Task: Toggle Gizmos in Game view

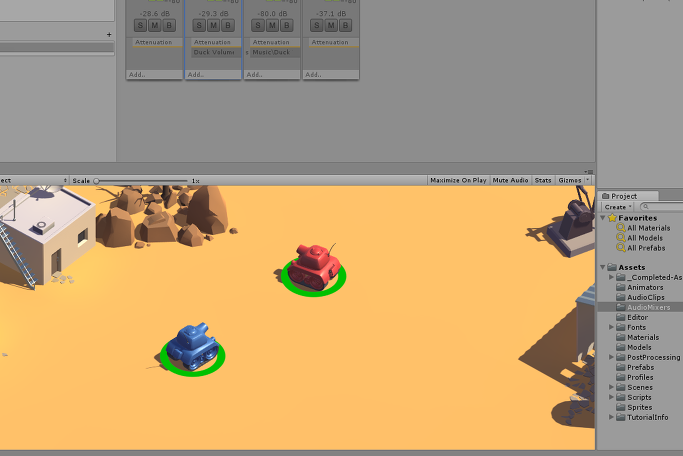Action: tap(570, 180)
